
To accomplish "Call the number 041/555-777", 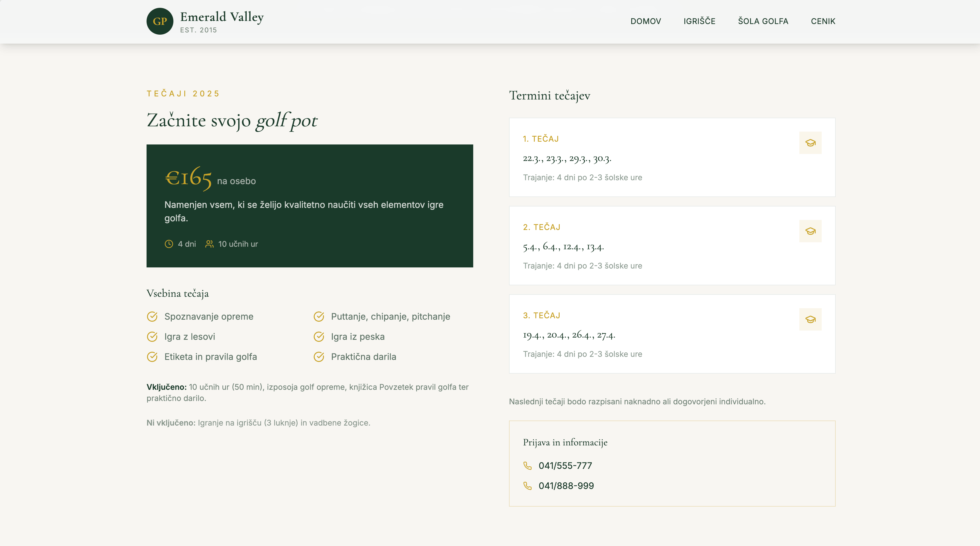I will (x=565, y=466).
